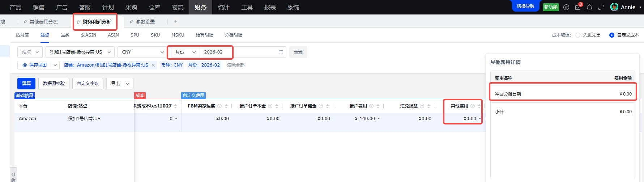644x182 pixels.
Task: Click the 重算 recalculate button
Action: point(26,84)
